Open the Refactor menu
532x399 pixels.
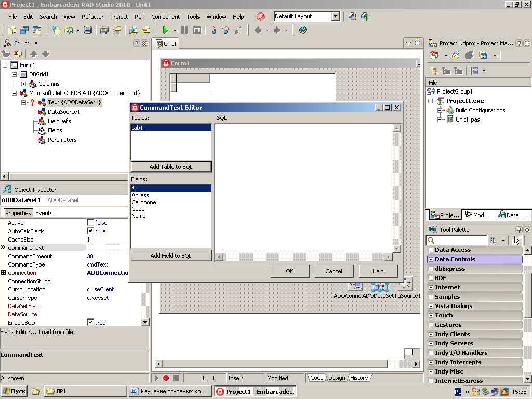[x=92, y=17]
